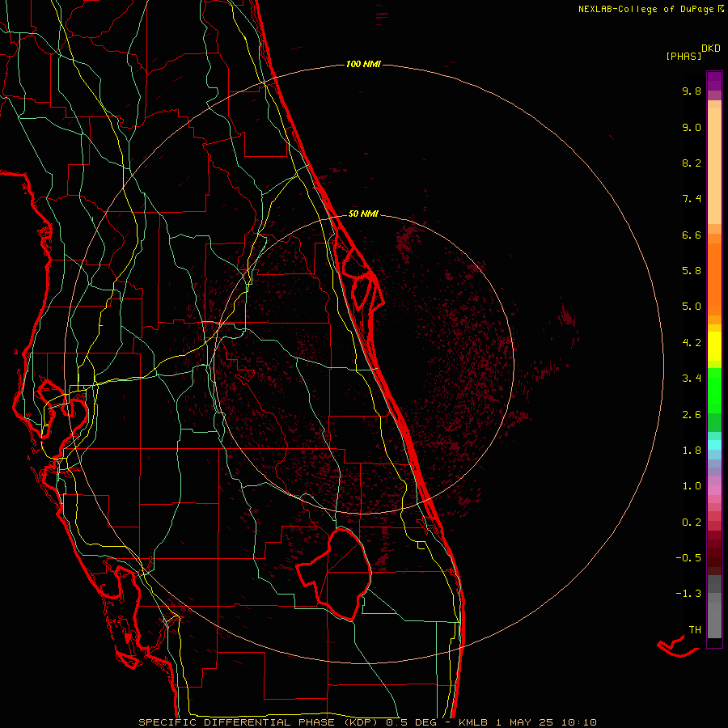Click the 100 NMI range ring label
Image resolution: width=728 pixels, height=728 pixels.
(x=363, y=64)
